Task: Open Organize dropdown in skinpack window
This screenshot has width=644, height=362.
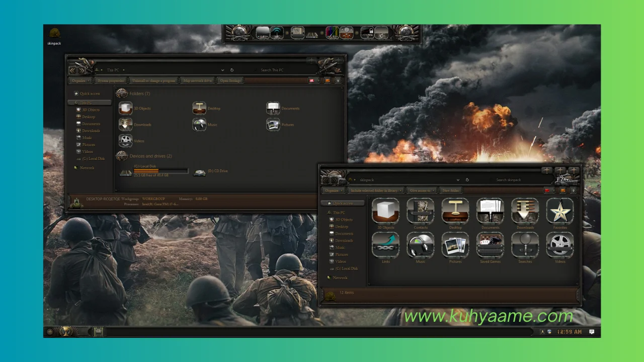Action: (334, 191)
